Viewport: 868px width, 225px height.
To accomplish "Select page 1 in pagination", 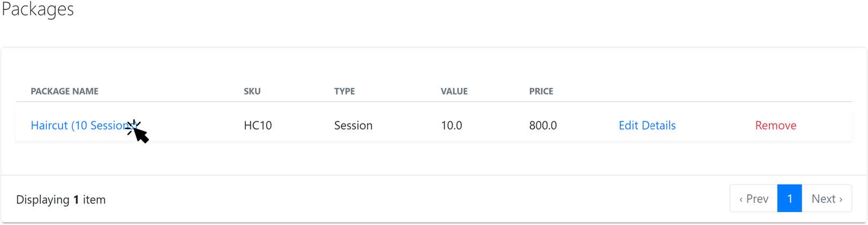I will click(790, 199).
